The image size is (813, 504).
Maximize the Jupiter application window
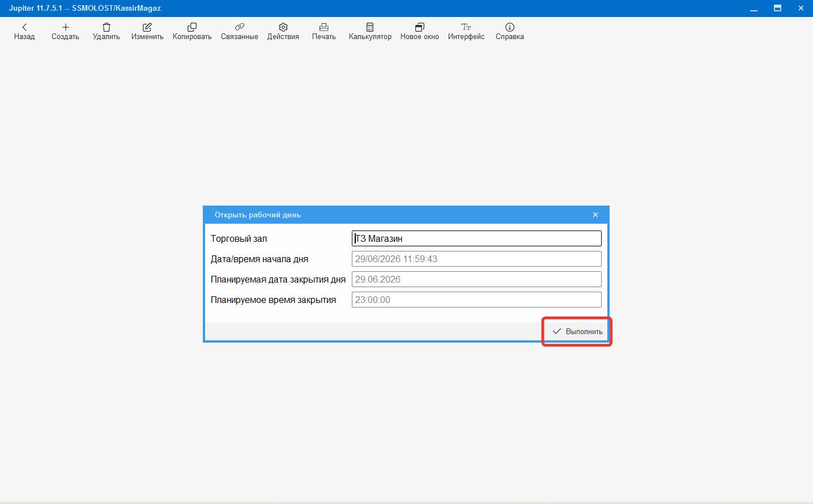[x=777, y=8]
